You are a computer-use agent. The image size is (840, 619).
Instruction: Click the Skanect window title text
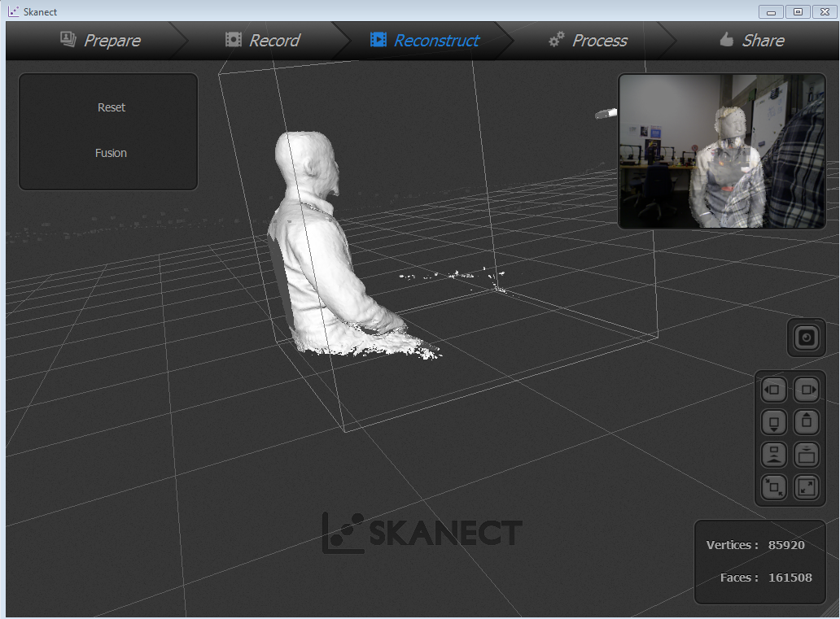tap(40, 11)
